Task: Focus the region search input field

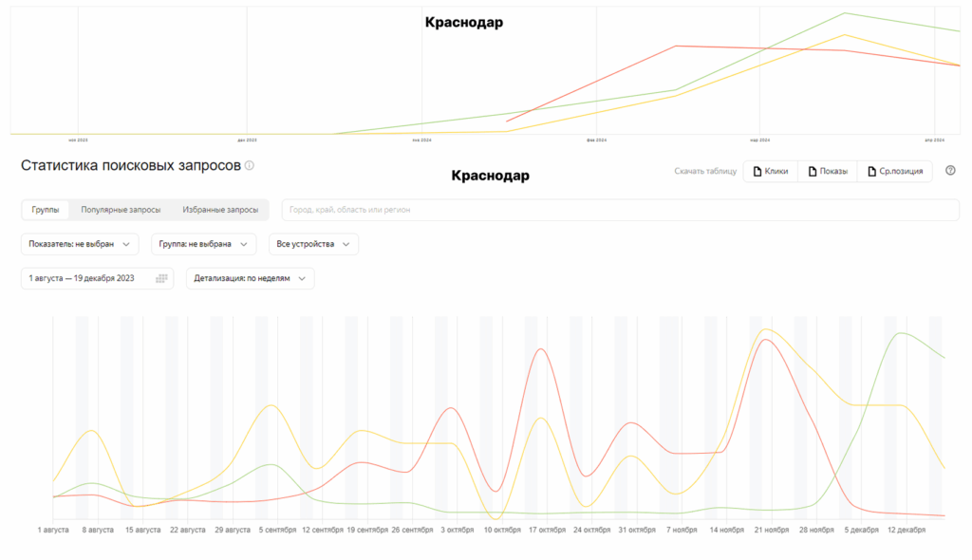Action: tap(621, 210)
